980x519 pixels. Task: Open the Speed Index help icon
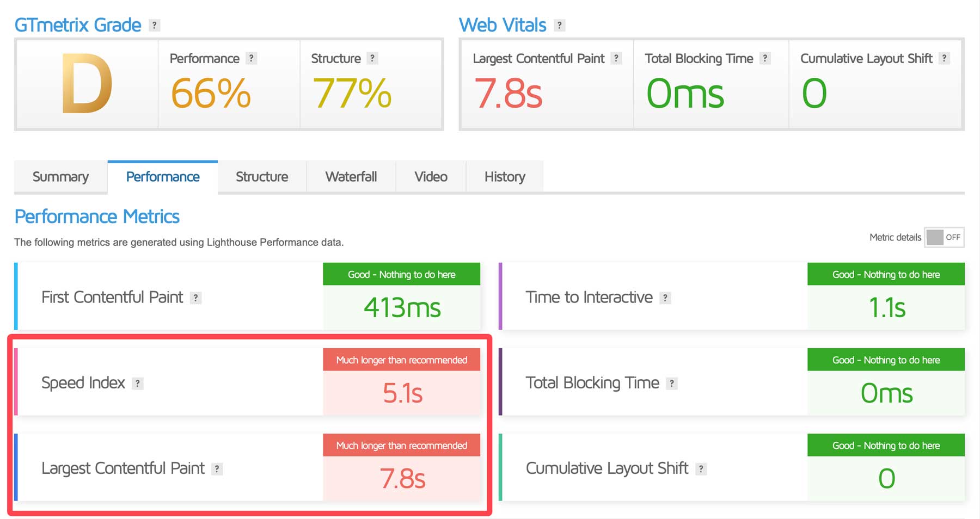coord(138,383)
